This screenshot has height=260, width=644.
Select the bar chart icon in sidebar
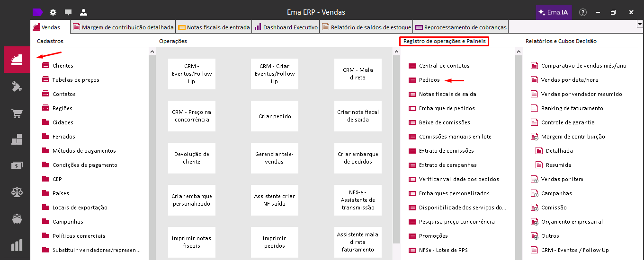click(17, 245)
